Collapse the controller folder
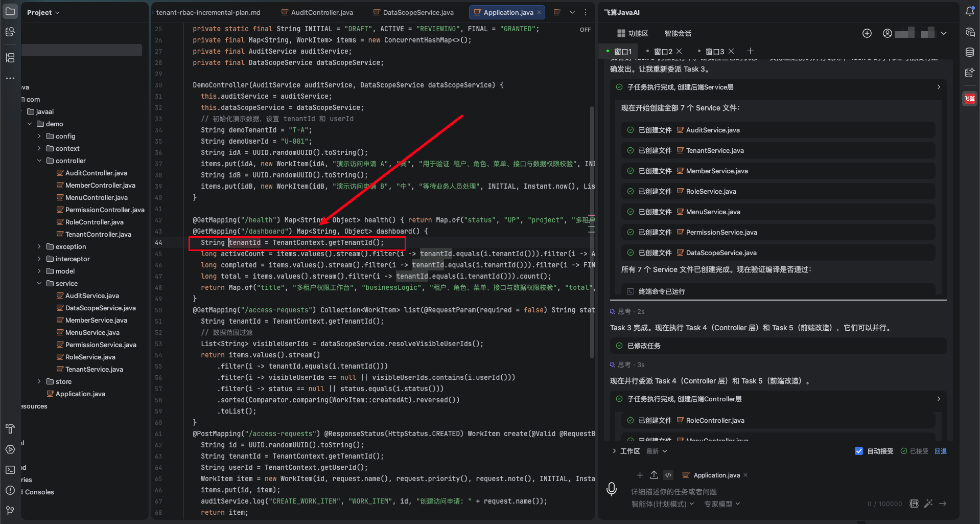 tap(39, 161)
